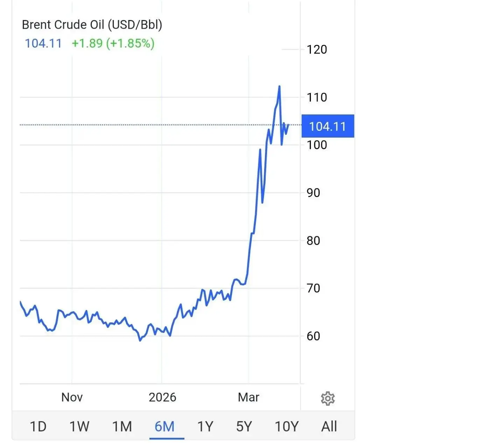Select the 10Y time range
504x448 pixels.
click(x=287, y=426)
